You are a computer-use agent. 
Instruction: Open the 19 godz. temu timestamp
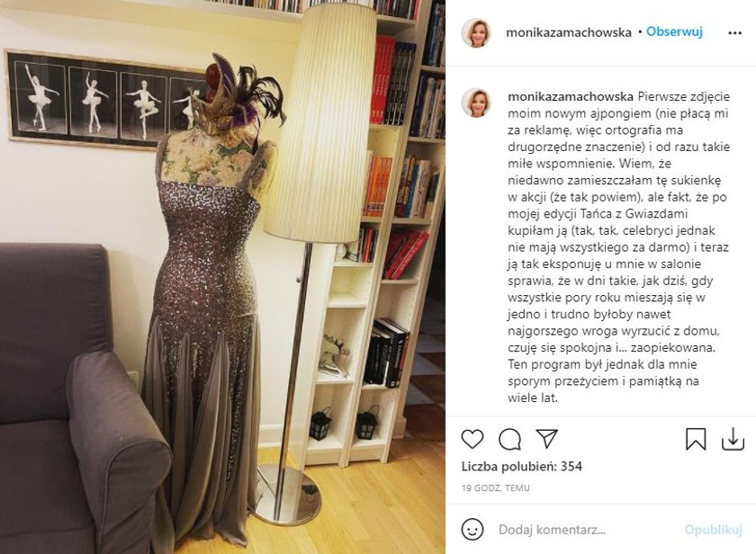coord(496,488)
